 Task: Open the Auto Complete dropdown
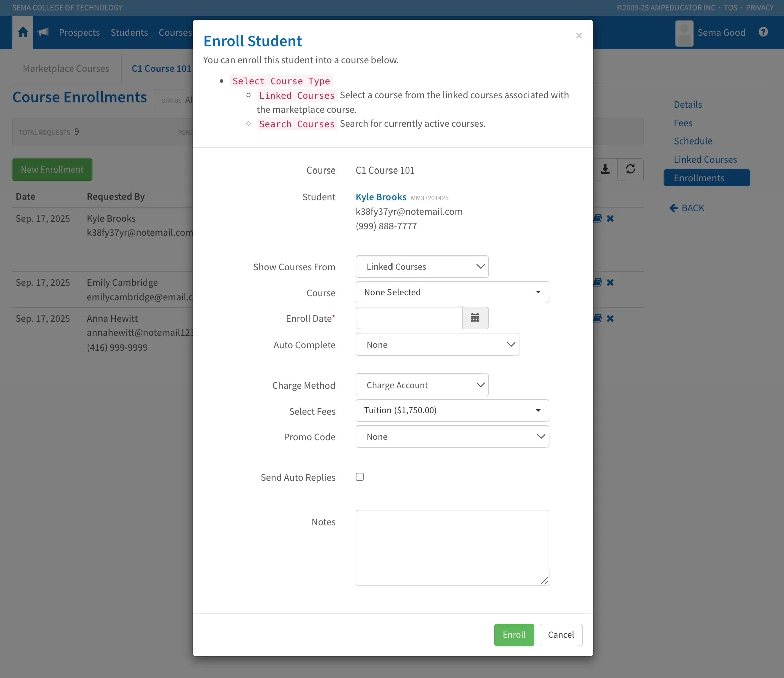pos(438,345)
